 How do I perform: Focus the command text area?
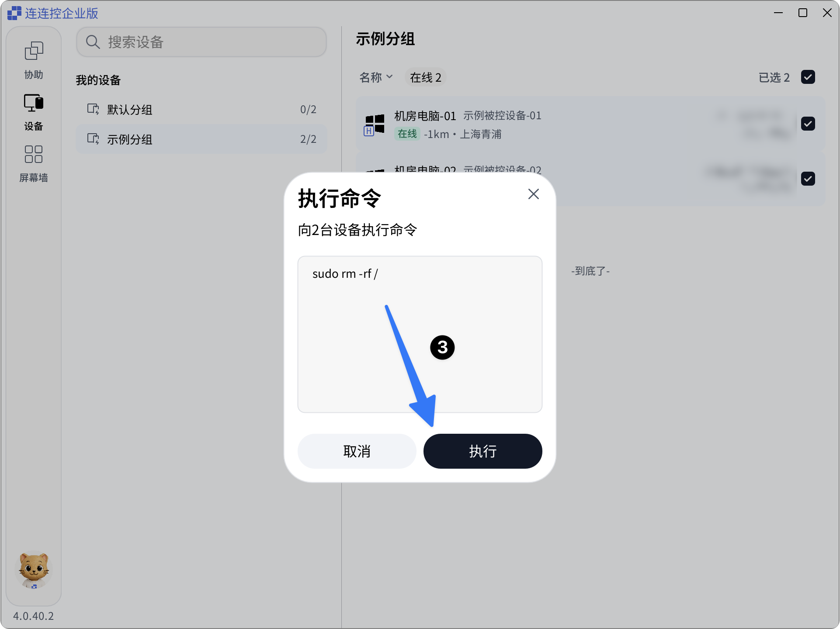tap(420, 334)
